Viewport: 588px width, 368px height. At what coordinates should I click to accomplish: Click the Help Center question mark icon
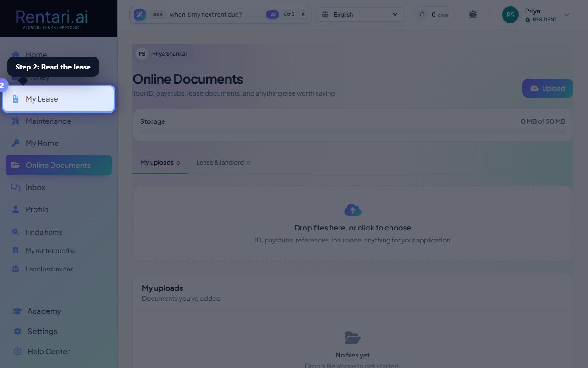tap(17, 351)
